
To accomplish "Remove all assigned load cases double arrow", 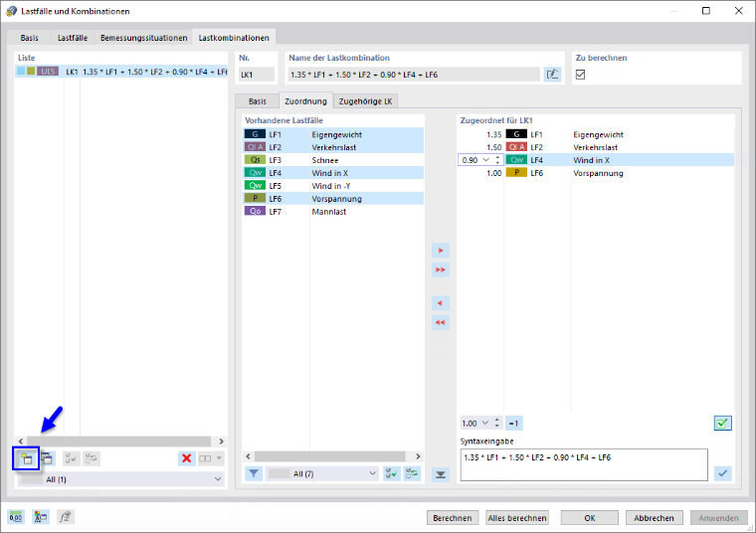I will 441,322.
